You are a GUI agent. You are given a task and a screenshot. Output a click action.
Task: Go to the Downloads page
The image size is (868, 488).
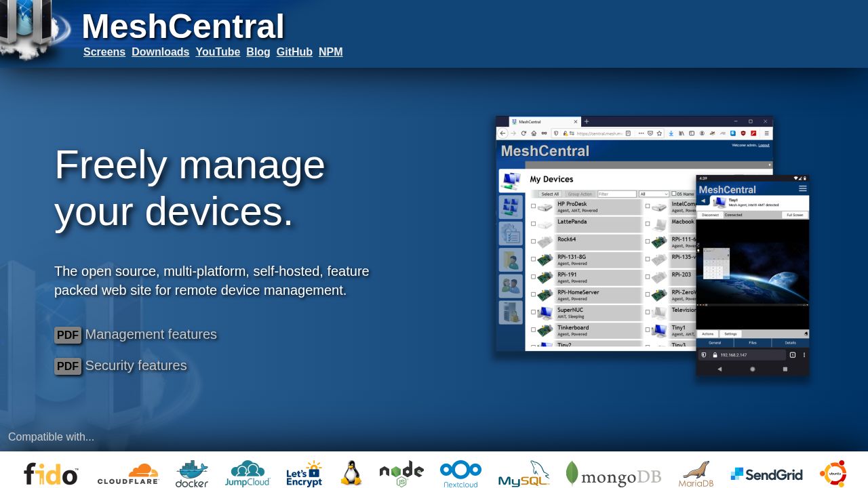click(161, 52)
